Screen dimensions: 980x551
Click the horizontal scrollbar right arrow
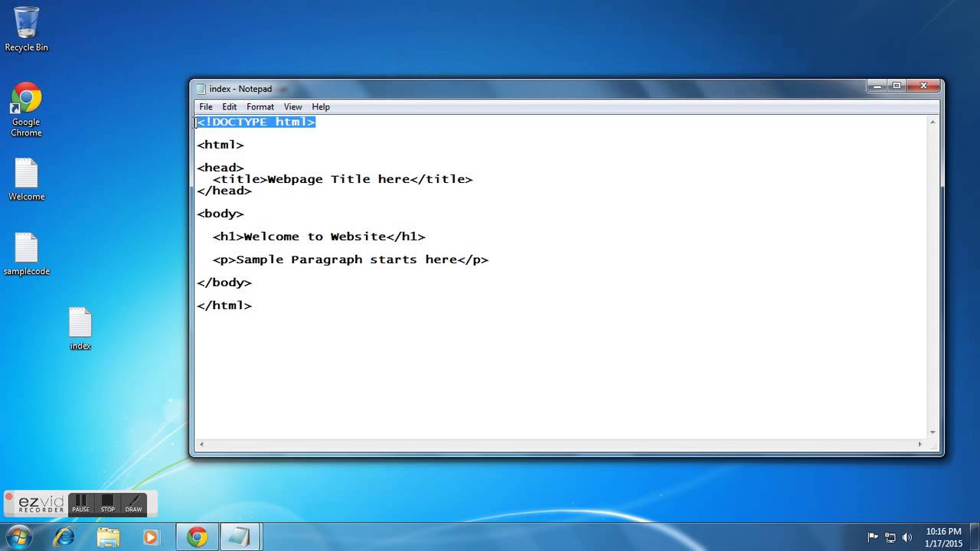pyautogui.click(x=920, y=444)
